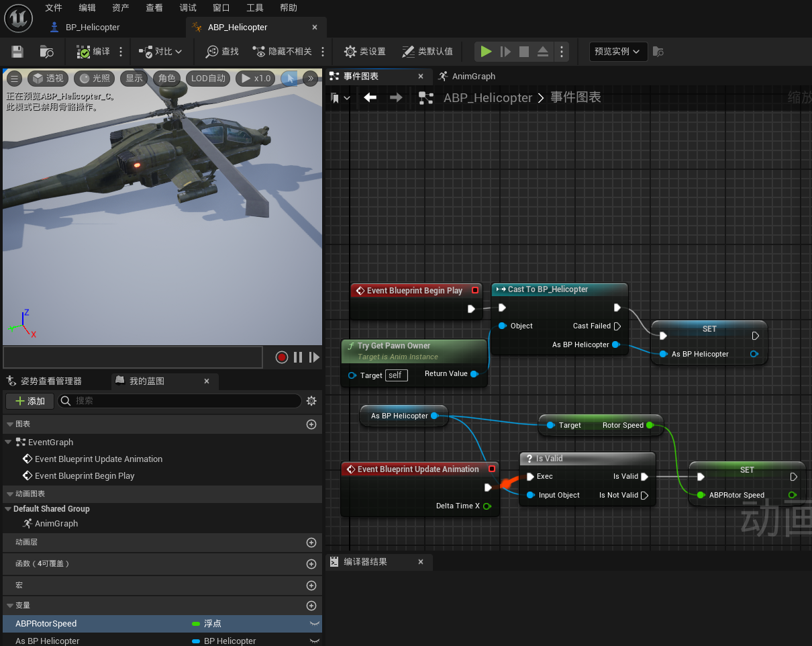Change playback speed x1.0
Image resolution: width=812 pixels, height=646 pixels.
point(256,79)
